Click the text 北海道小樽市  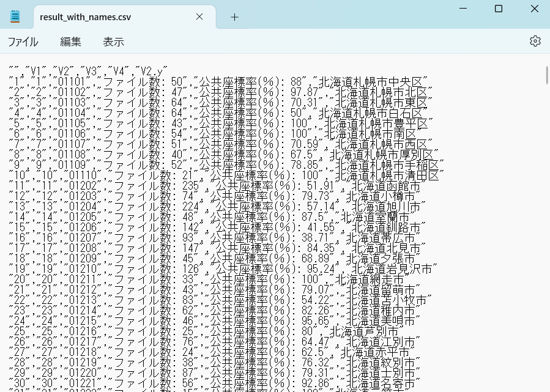coord(381,196)
